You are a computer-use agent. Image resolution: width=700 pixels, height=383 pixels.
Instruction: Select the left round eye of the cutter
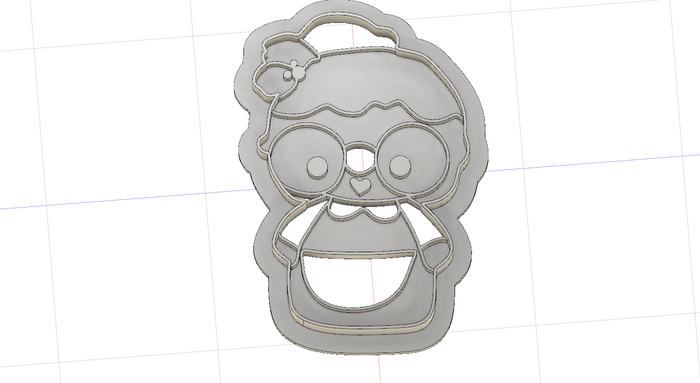(317, 167)
